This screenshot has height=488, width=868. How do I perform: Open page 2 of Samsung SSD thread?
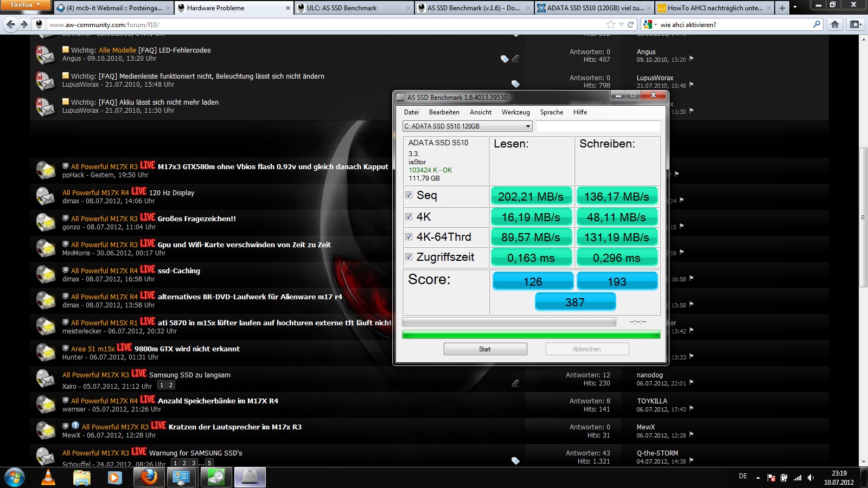tap(171, 385)
